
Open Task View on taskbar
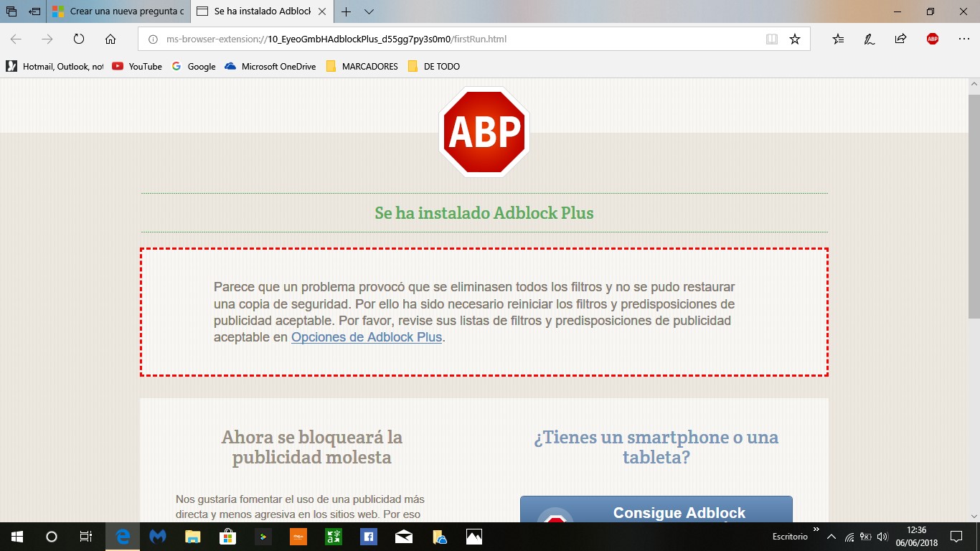(x=86, y=537)
